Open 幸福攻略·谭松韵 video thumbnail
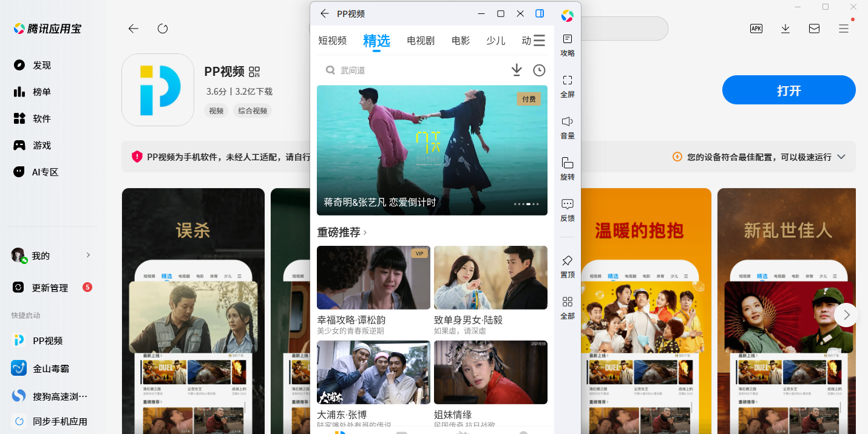Screen dimensions: 868x434 point(373,277)
